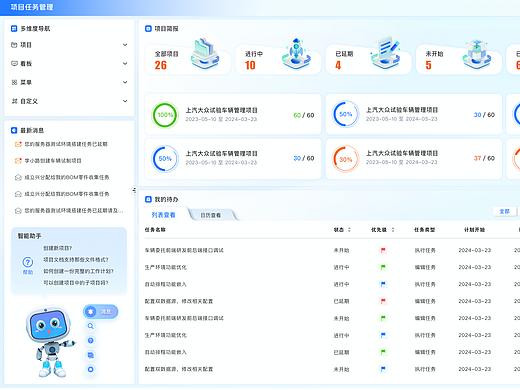Open the 未开始 5 summary card
Viewport: 520px width, 390px height.
[459, 59]
